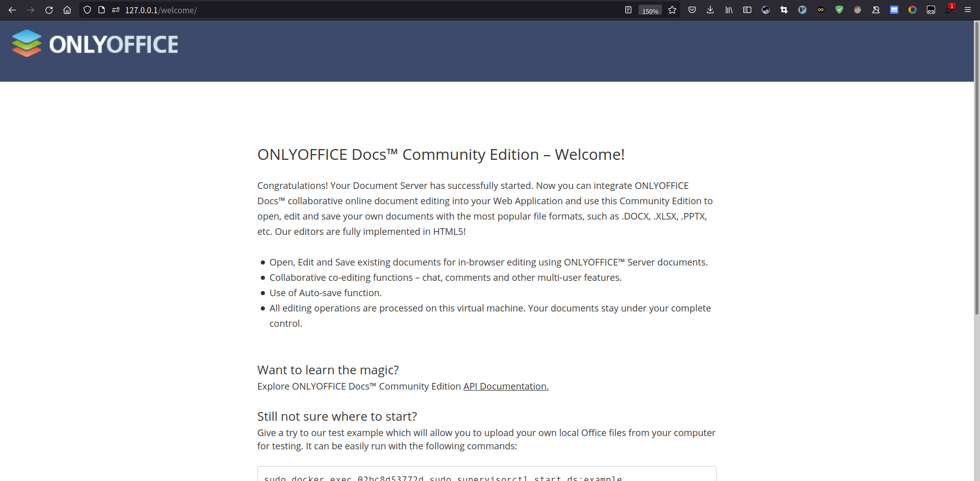Image resolution: width=980 pixels, height=481 pixels.
Task: Reset the 150% zoom level
Action: (650, 11)
